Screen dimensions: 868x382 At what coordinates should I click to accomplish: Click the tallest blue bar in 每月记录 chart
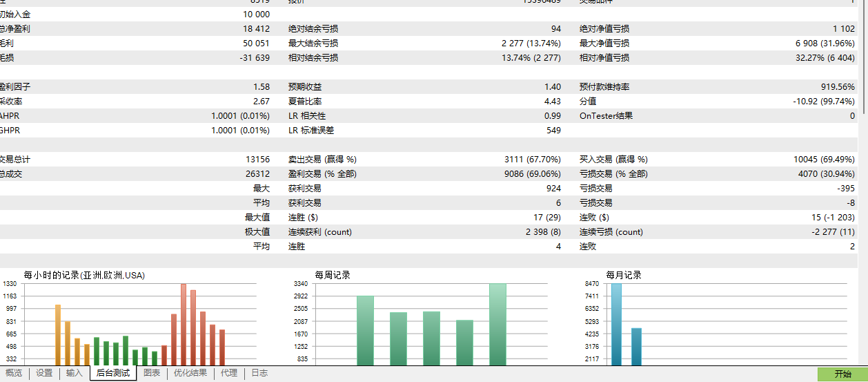coord(616,325)
